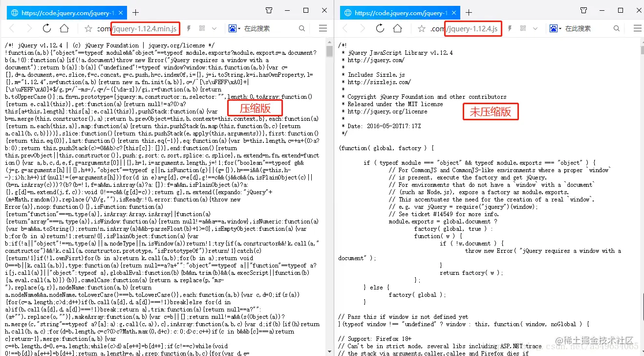Click '// Support: Firefox 18+' comment line
The height and width of the screenshot is (356, 644).
375,339
